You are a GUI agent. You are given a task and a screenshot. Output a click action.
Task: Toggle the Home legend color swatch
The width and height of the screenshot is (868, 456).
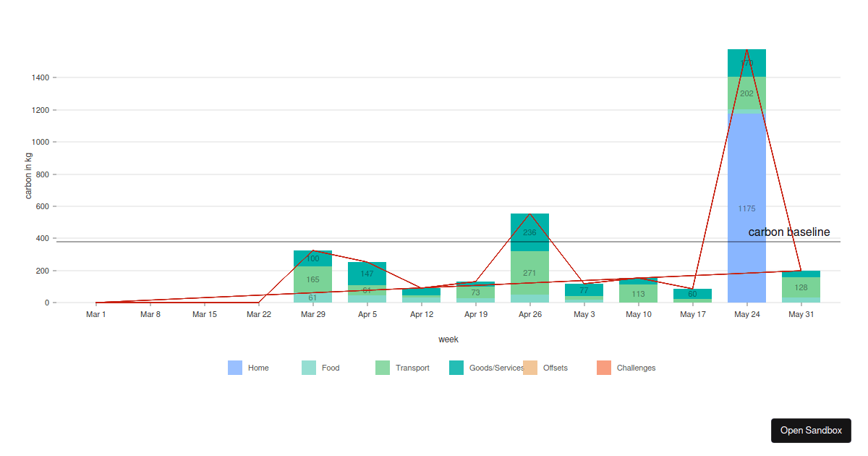click(235, 368)
